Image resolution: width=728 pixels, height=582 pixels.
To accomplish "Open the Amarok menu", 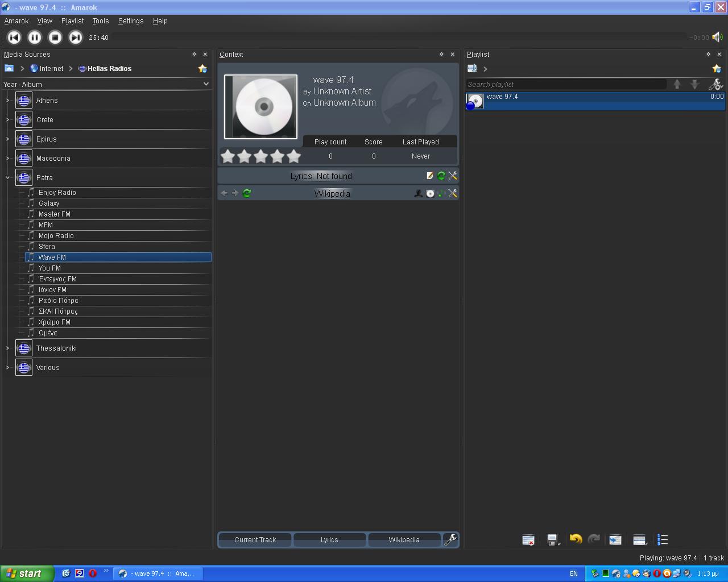I will point(16,21).
